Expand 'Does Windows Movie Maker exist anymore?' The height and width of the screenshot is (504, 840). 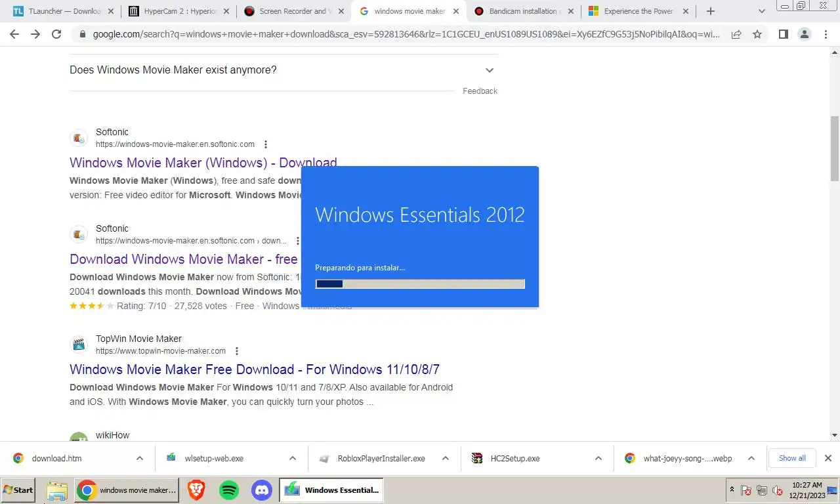[x=283, y=70]
